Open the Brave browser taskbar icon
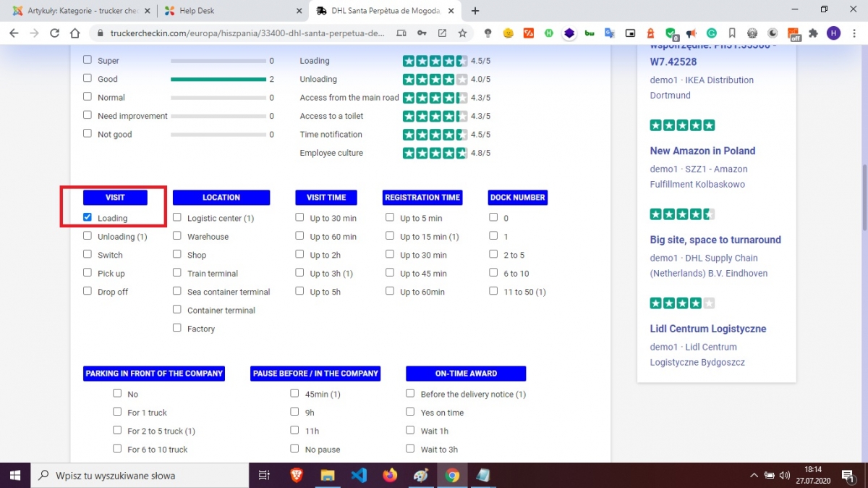Image resolution: width=868 pixels, height=488 pixels. click(297, 476)
